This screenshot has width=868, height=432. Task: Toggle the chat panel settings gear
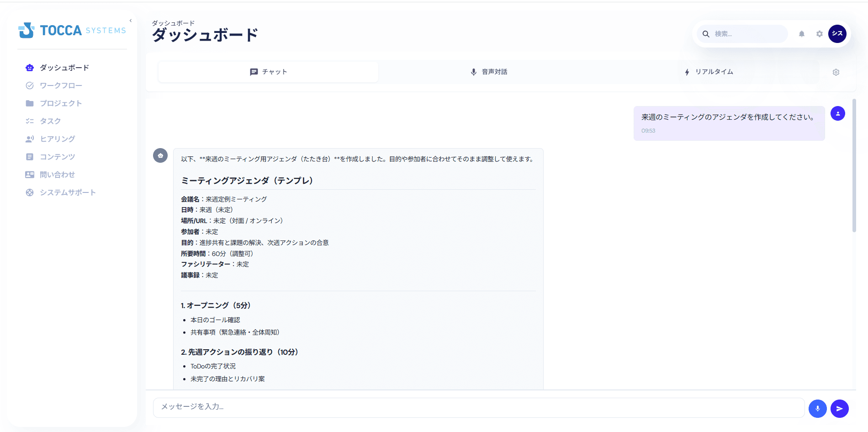(836, 72)
